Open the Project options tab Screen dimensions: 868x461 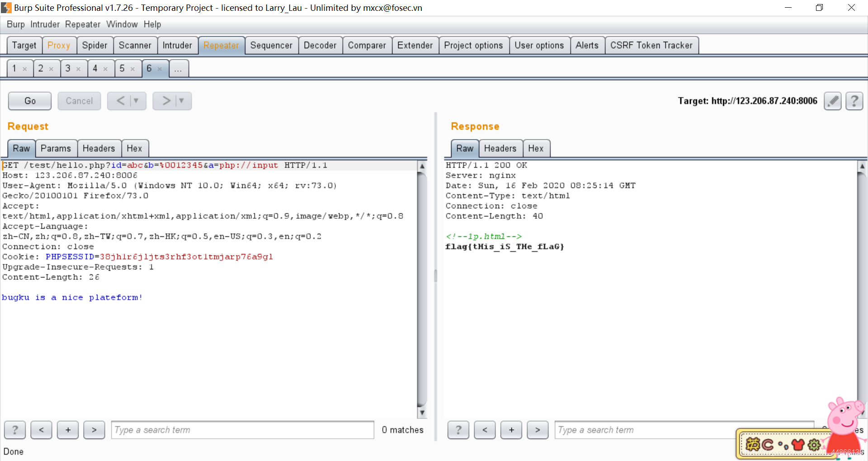click(x=473, y=45)
